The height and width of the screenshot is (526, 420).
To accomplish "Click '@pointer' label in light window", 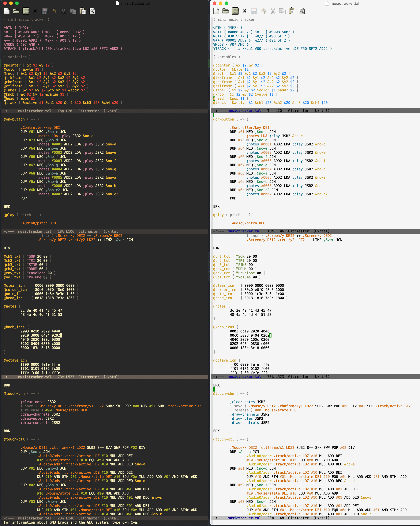I will (221, 65).
